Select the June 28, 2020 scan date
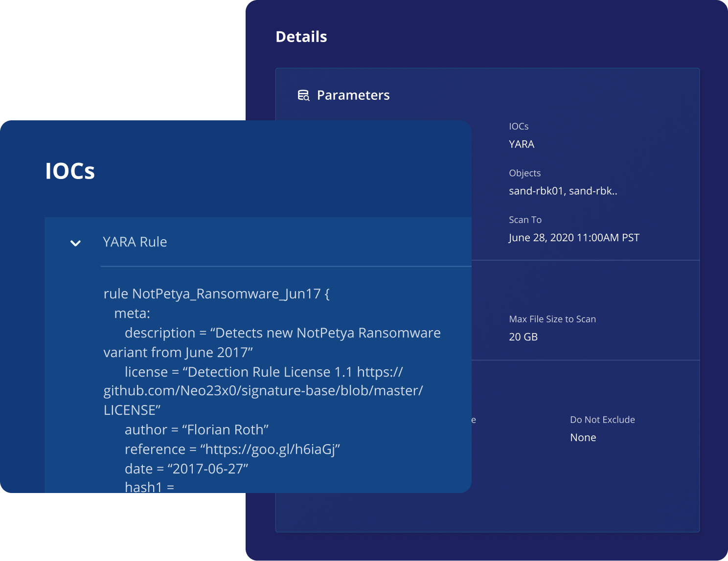This screenshot has width=728, height=561. pyautogui.click(x=573, y=238)
